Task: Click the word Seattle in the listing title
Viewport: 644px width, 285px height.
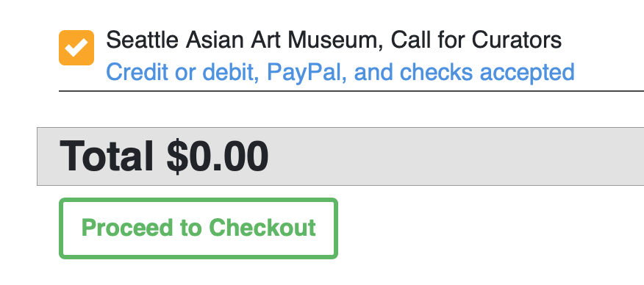Action: tap(142, 40)
